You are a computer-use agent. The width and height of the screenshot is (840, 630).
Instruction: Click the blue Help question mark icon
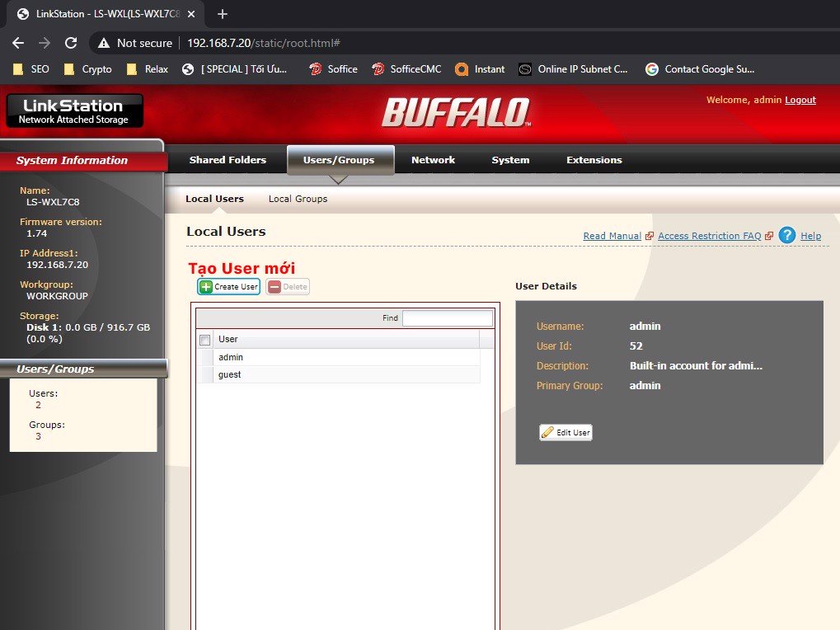pyautogui.click(x=787, y=235)
